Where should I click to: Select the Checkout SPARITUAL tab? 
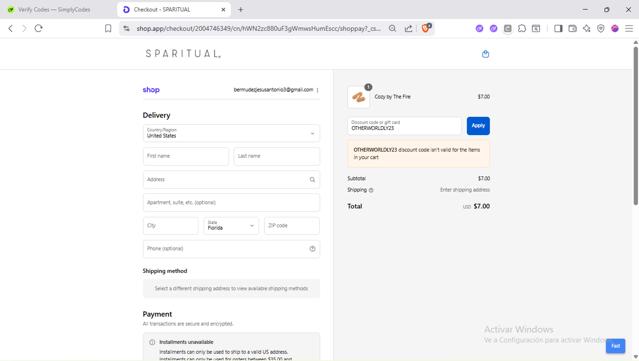(173, 9)
